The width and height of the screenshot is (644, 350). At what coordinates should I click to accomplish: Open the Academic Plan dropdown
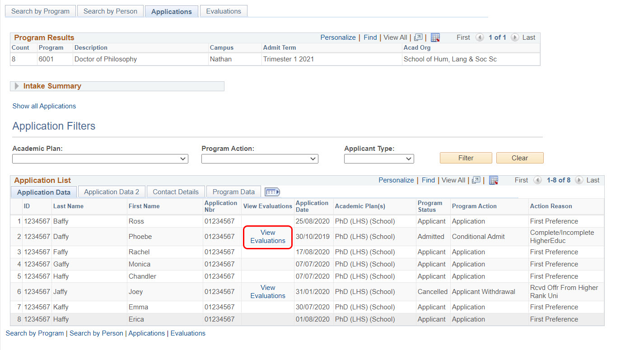(x=100, y=159)
